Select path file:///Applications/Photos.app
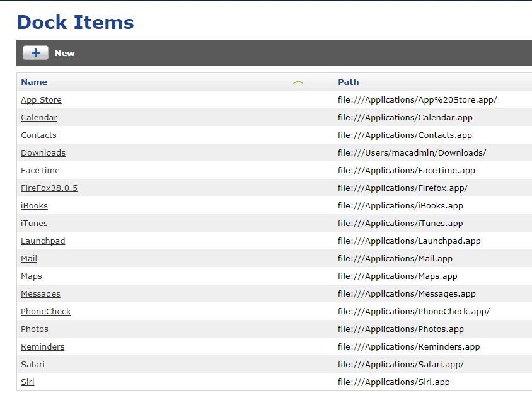 click(x=401, y=329)
